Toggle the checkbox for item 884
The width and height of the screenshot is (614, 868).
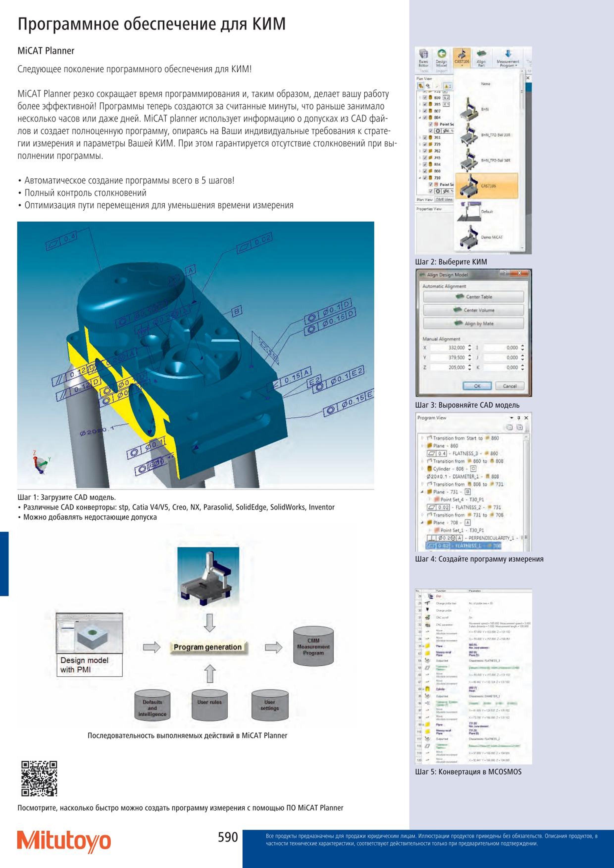tap(425, 118)
